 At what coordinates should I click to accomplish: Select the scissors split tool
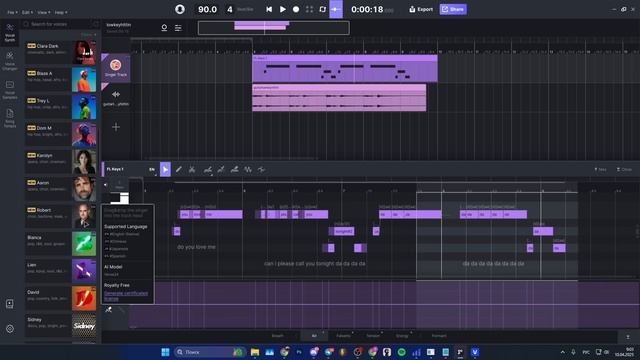click(192, 169)
